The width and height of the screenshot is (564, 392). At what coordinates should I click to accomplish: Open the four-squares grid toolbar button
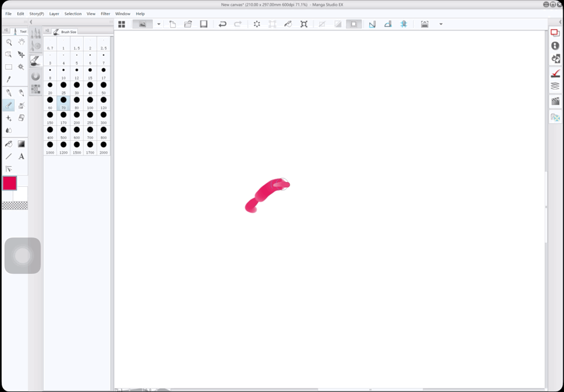click(x=122, y=24)
